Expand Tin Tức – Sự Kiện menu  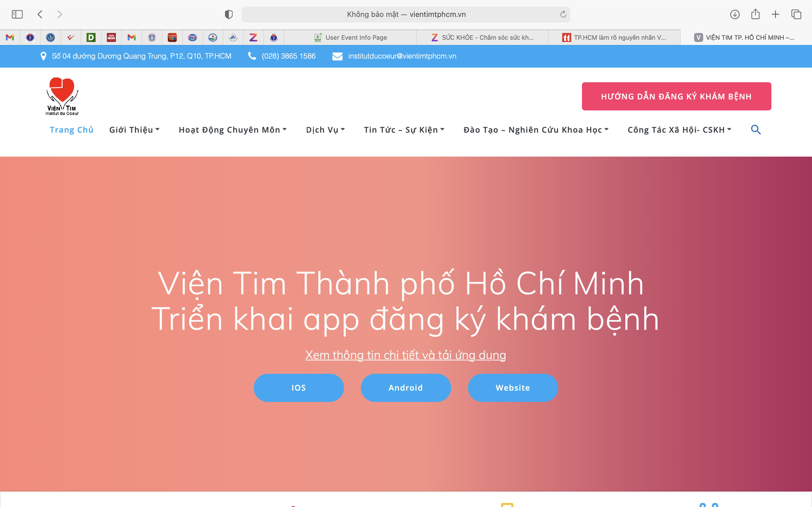[x=404, y=130]
